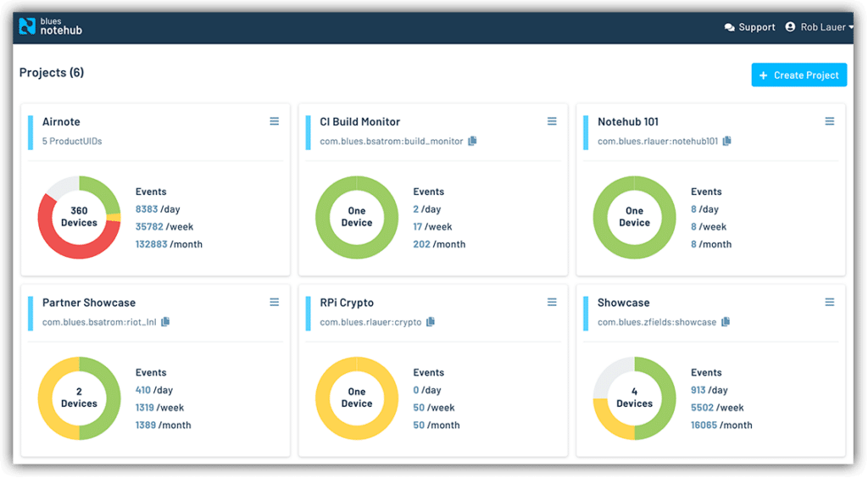Open the CI Build Monitor card menu
Viewport: 868px width, 484px height.
552,122
